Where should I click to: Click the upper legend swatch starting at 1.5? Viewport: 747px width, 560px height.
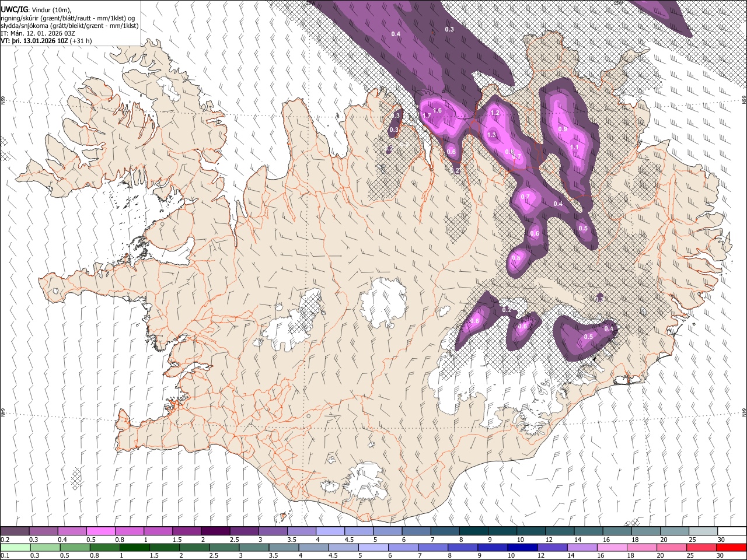(x=187, y=531)
